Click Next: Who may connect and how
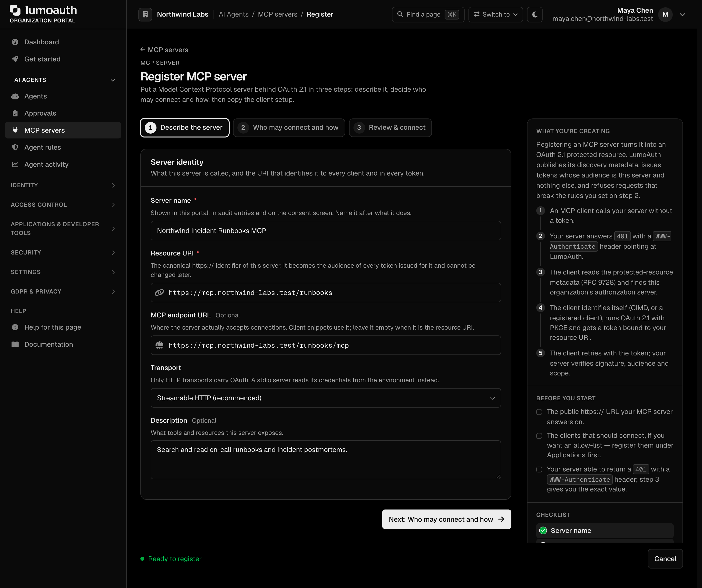702x588 pixels. tap(447, 519)
